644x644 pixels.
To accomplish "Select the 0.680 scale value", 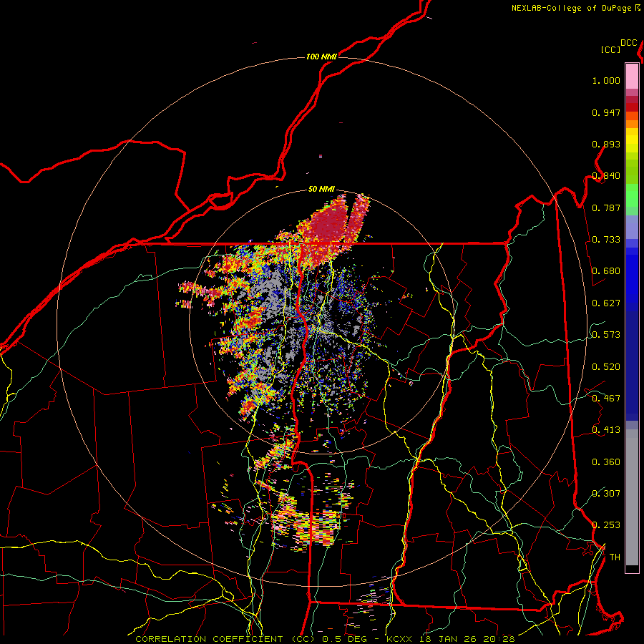I will (606, 271).
